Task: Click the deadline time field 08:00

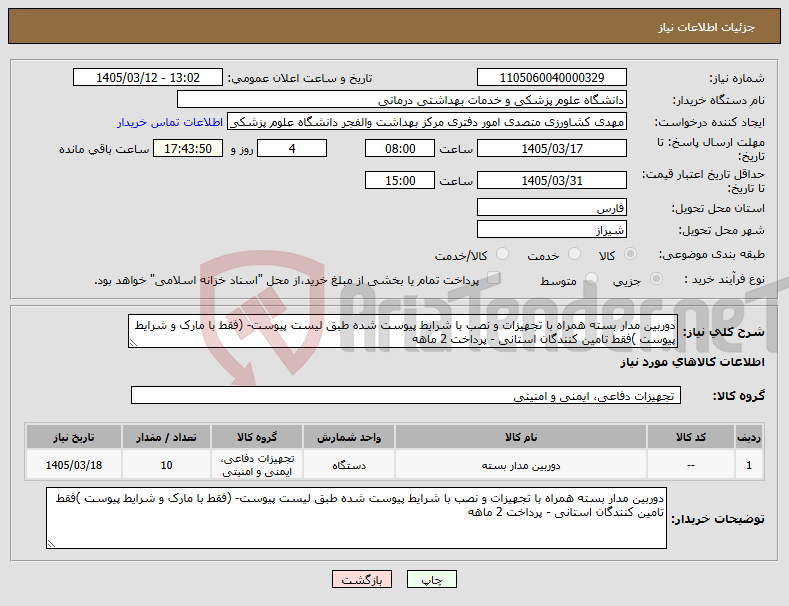Action: click(x=400, y=148)
